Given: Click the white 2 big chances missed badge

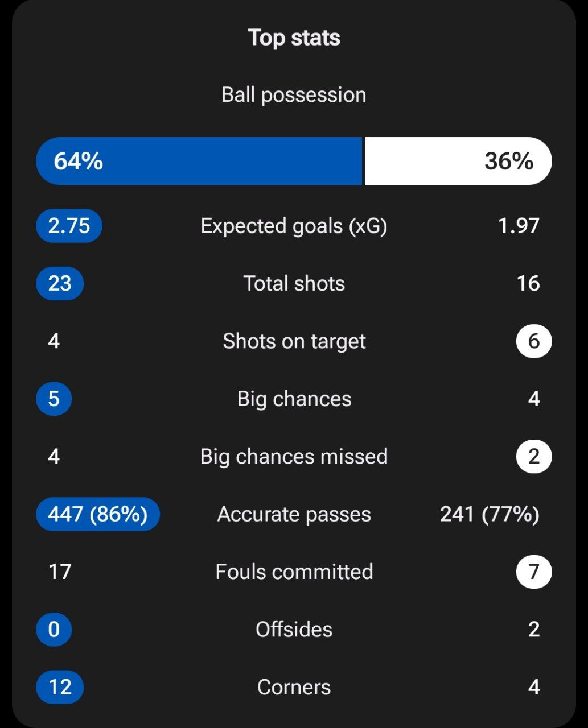Looking at the screenshot, I should tap(533, 456).
